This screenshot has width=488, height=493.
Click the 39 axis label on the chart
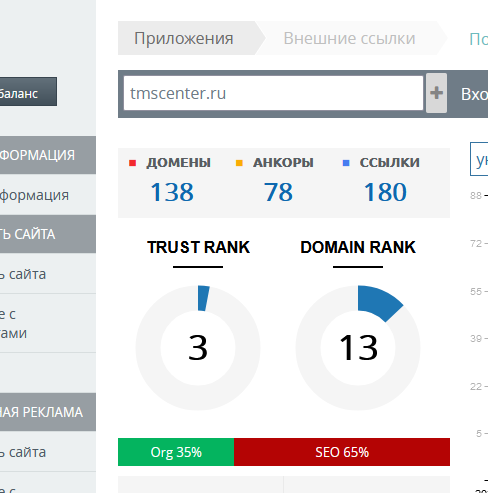(476, 338)
